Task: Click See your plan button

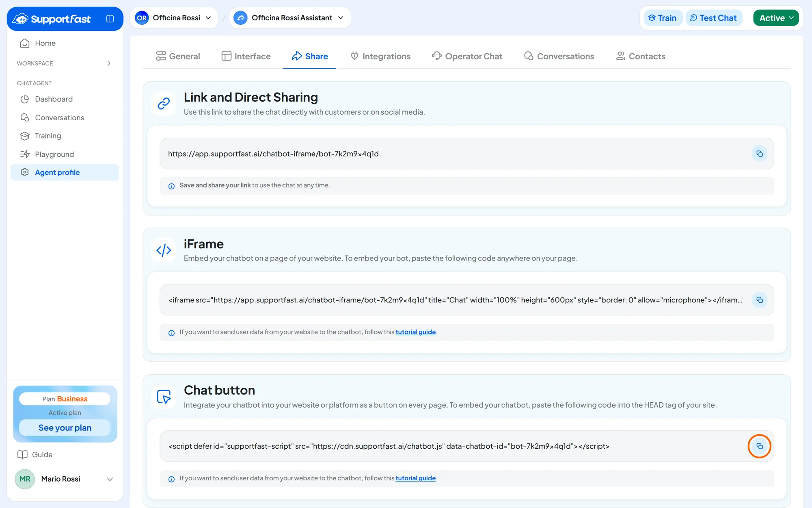Action: point(65,428)
